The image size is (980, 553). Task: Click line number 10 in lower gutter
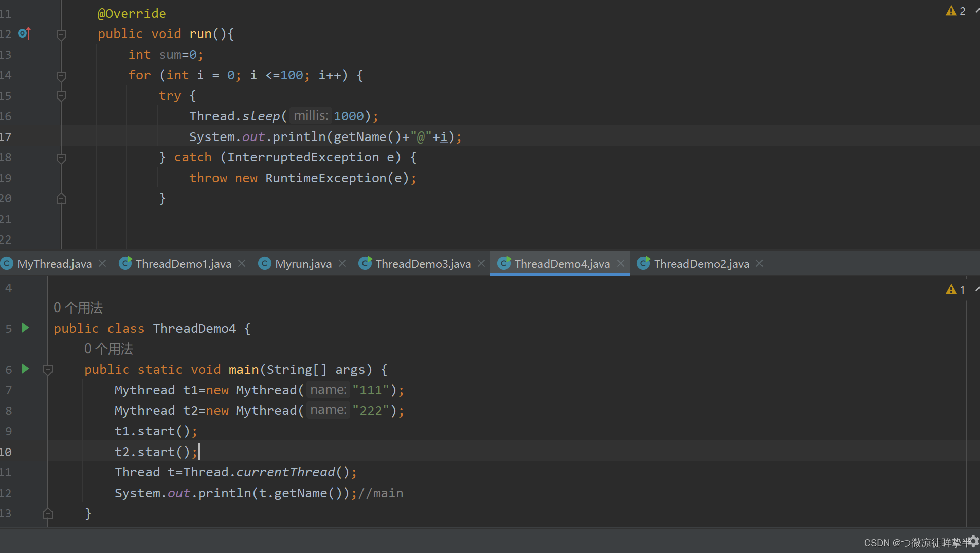[x=6, y=452]
